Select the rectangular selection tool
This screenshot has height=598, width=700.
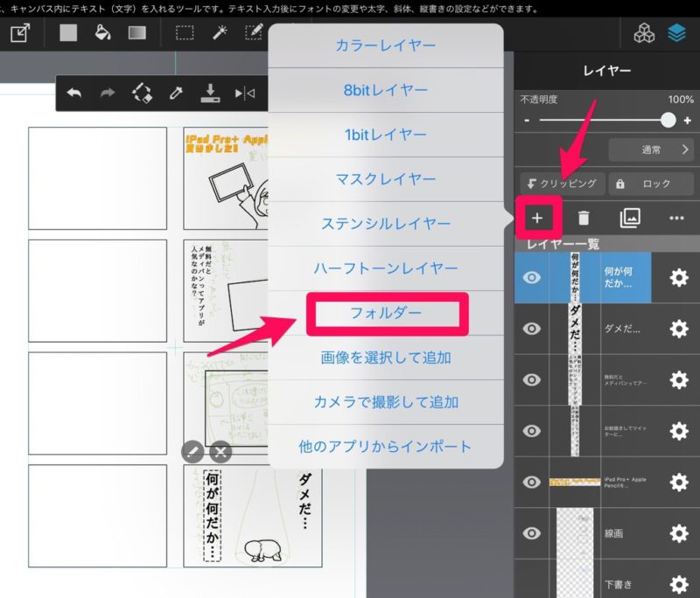click(x=185, y=32)
